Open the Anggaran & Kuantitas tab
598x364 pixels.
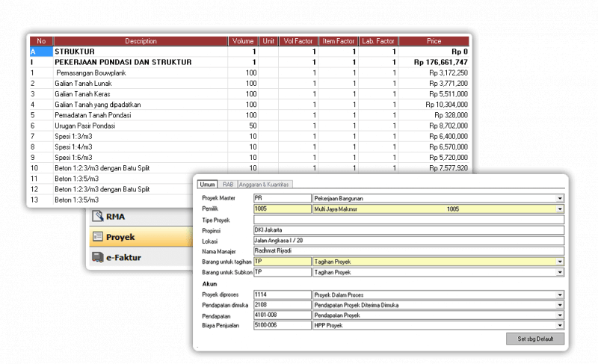pos(265,185)
